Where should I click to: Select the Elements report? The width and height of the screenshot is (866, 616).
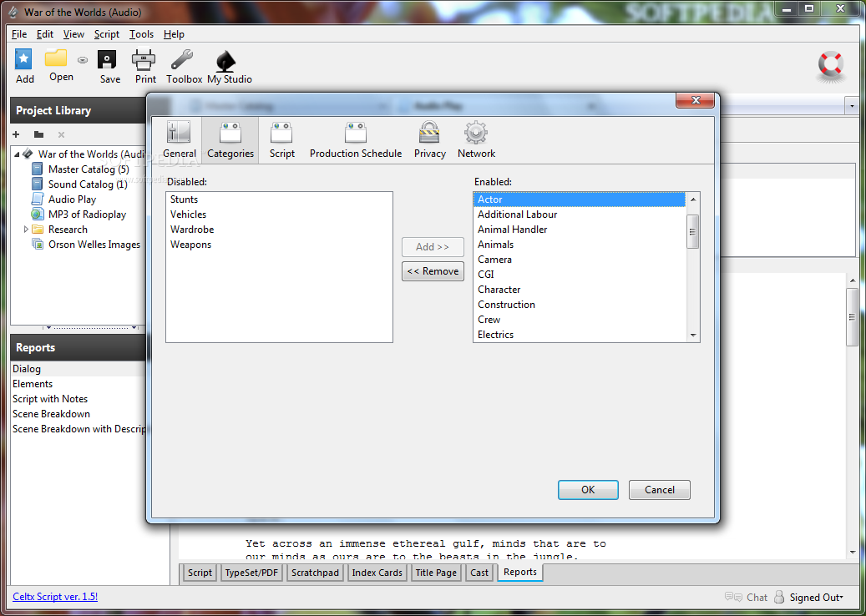(78, 384)
